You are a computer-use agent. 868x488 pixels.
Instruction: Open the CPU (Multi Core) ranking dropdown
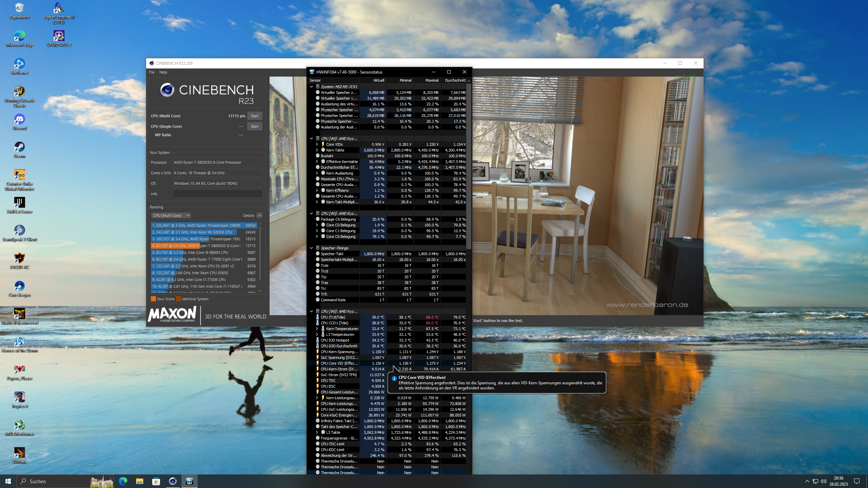(171, 216)
